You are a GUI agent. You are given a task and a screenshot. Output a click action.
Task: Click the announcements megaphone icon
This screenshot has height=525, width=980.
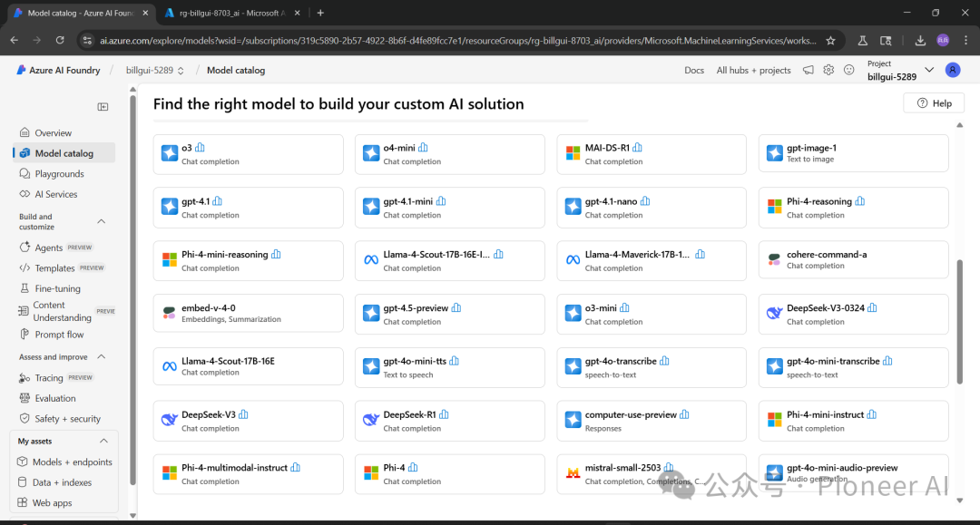(808, 70)
